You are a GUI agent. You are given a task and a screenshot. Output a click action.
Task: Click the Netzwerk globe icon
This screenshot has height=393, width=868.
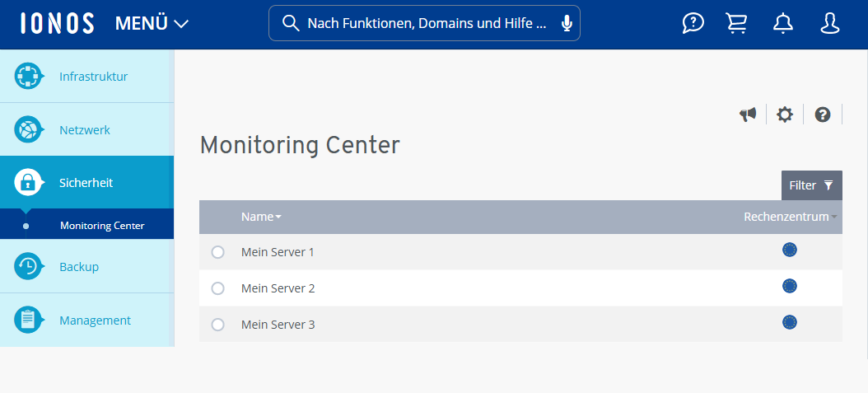28,129
